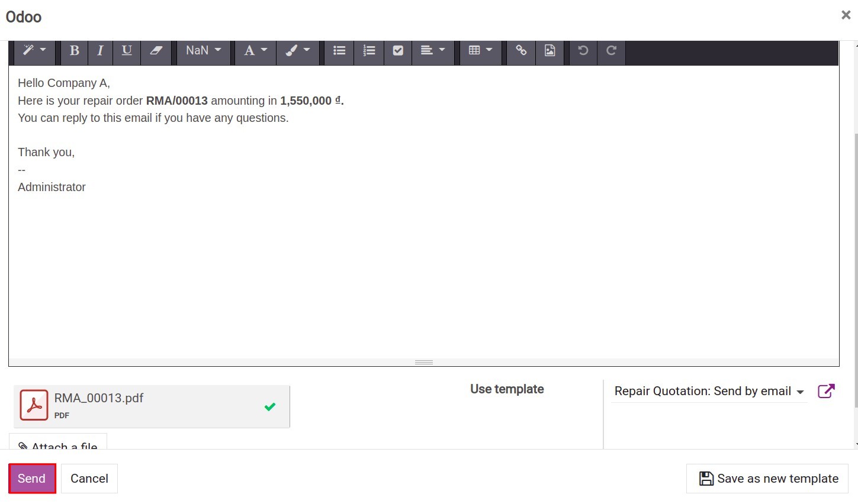Image resolution: width=858 pixels, height=504 pixels.
Task: Close the Odoo dialog
Action: (846, 15)
